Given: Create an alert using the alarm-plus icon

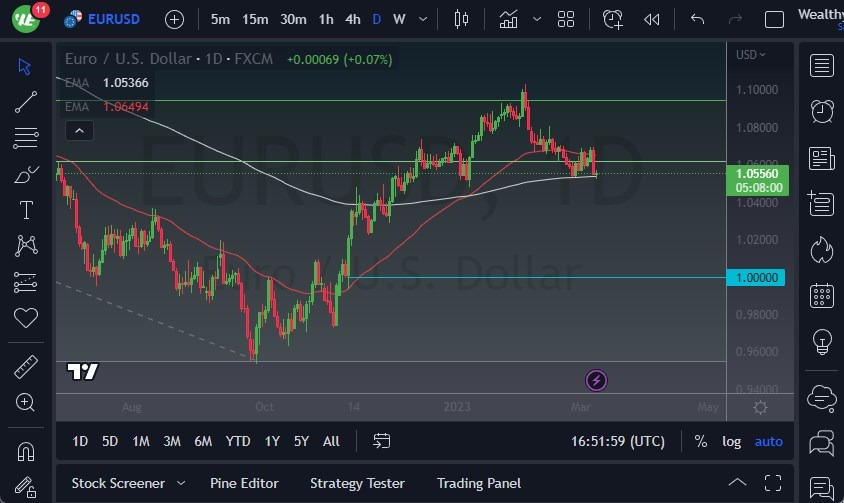Looking at the screenshot, I should pos(612,19).
